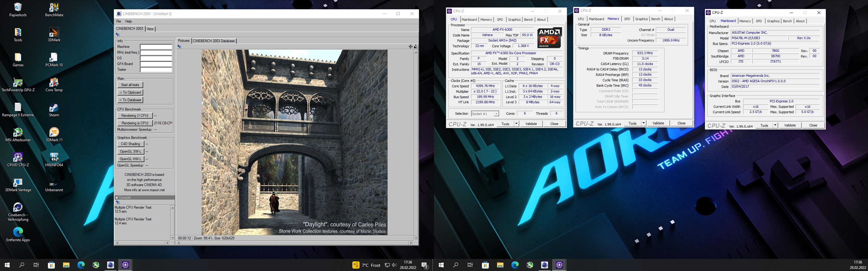Run Rendering (x CPU) benchmark

click(135, 123)
